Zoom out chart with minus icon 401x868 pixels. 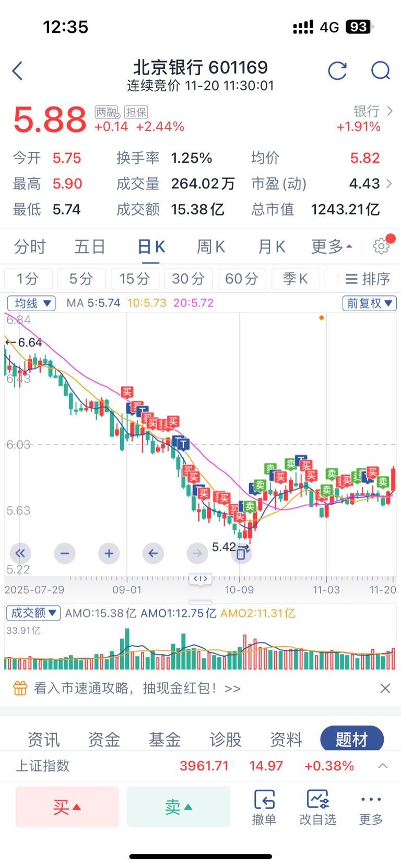65,553
